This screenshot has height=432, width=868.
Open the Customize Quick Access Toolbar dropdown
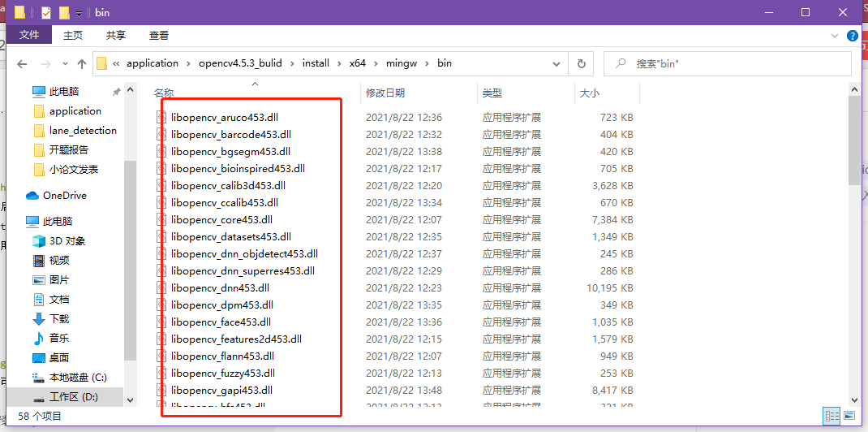click(79, 13)
